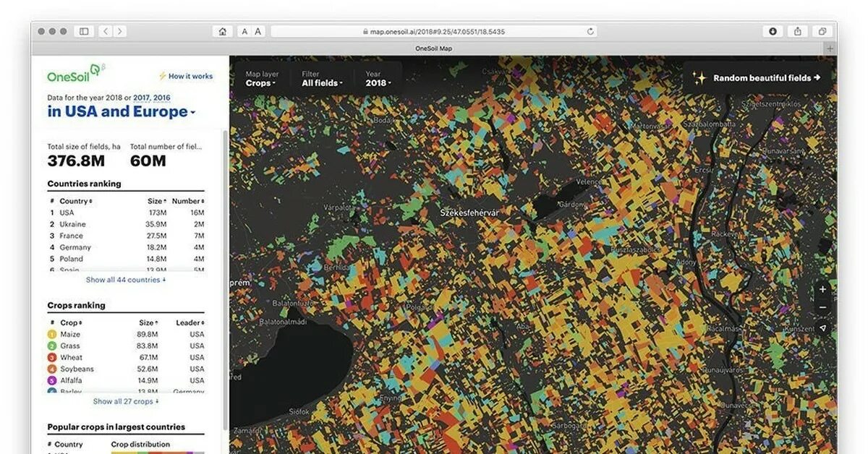This screenshot has height=454, width=868.
Task: Open the Map layer Crops dropdown
Action: click(263, 79)
